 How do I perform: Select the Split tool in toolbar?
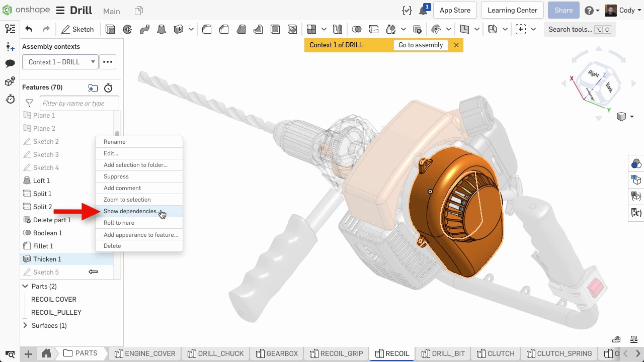click(374, 29)
